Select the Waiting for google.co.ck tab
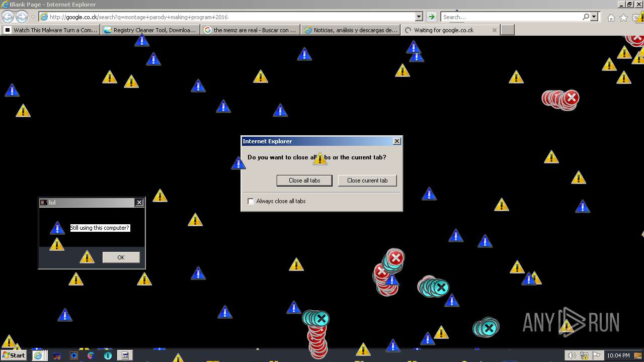 coord(444,30)
